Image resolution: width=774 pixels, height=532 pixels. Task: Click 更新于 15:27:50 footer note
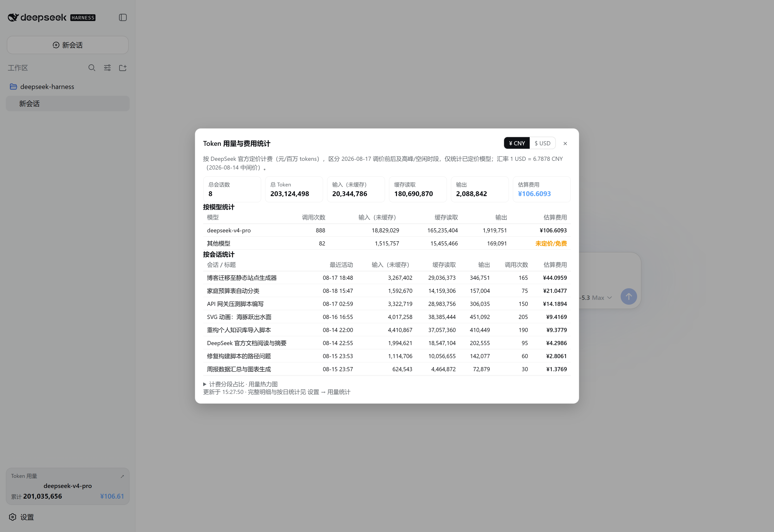coord(277,392)
